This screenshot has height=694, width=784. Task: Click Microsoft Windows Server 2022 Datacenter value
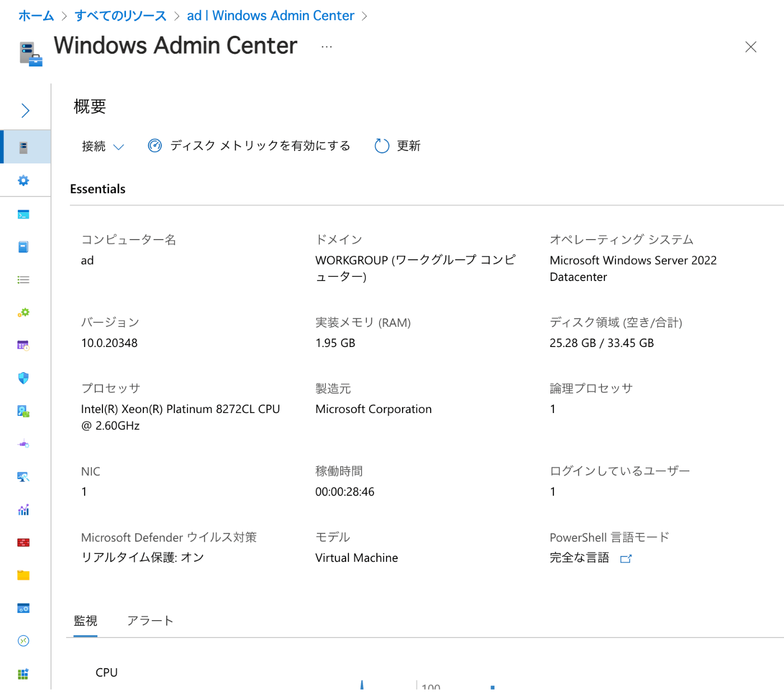(x=633, y=269)
